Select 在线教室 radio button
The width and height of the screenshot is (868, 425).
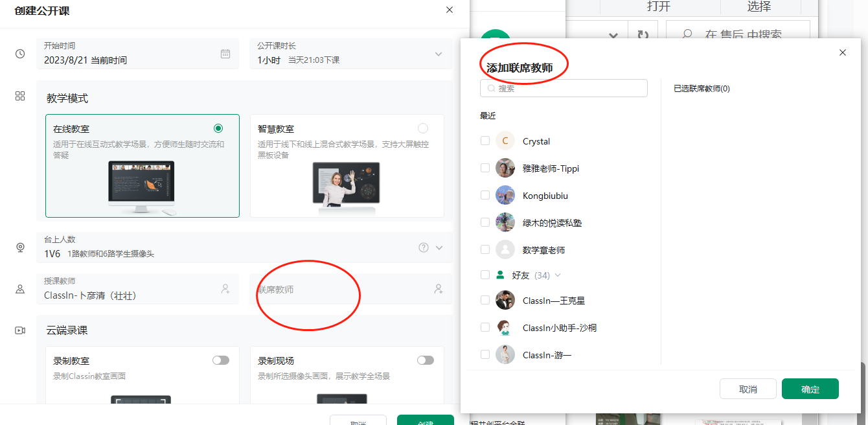[218, 128]
